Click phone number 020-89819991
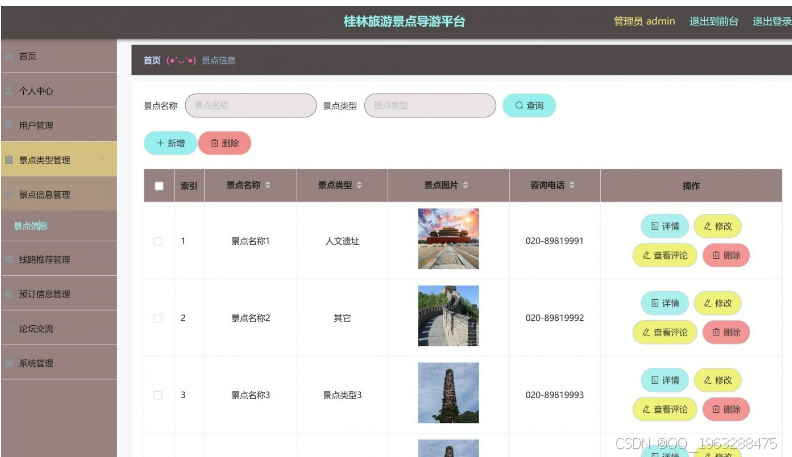 (555, 241)
